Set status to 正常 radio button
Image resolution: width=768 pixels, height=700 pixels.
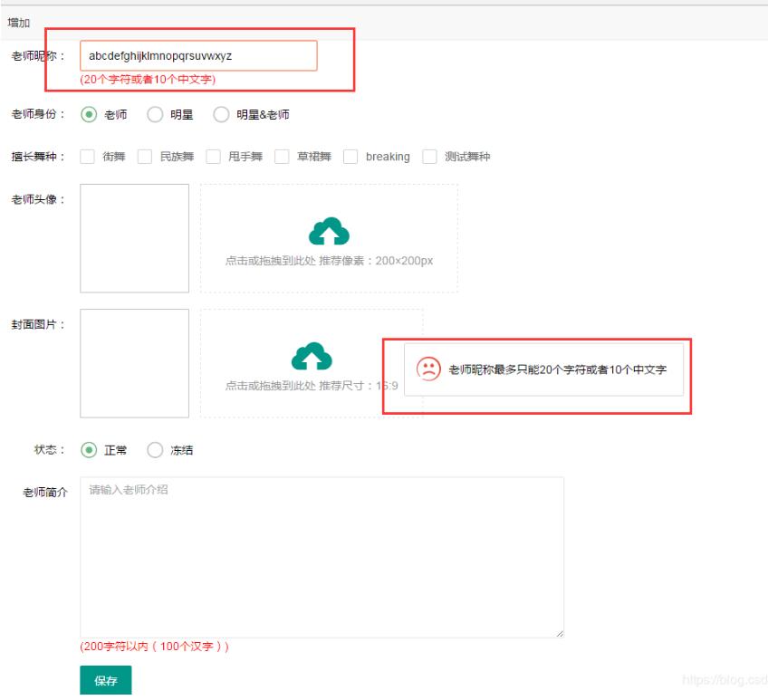pyautogui.click(x=89, y=450)
